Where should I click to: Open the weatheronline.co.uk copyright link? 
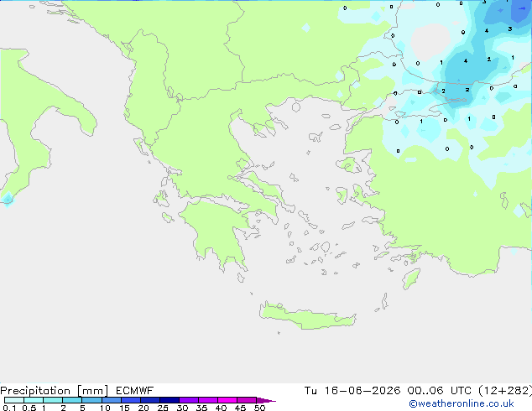tap(462, 403)
